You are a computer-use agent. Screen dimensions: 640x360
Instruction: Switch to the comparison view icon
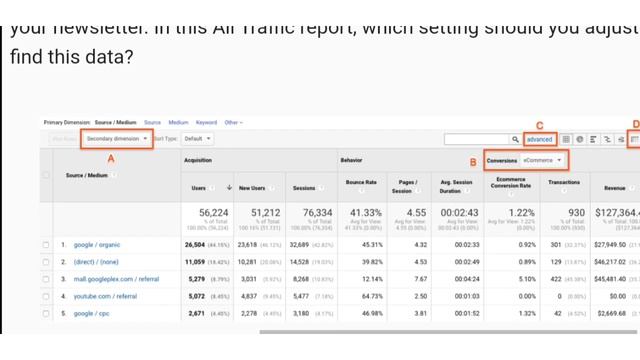[x=607, y=139]
